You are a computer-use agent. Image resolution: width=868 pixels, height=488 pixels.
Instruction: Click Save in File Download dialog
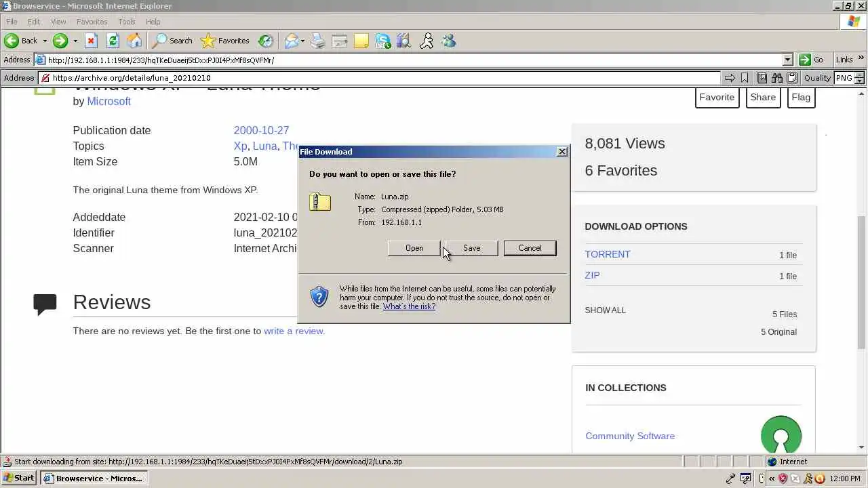point(471,248)
